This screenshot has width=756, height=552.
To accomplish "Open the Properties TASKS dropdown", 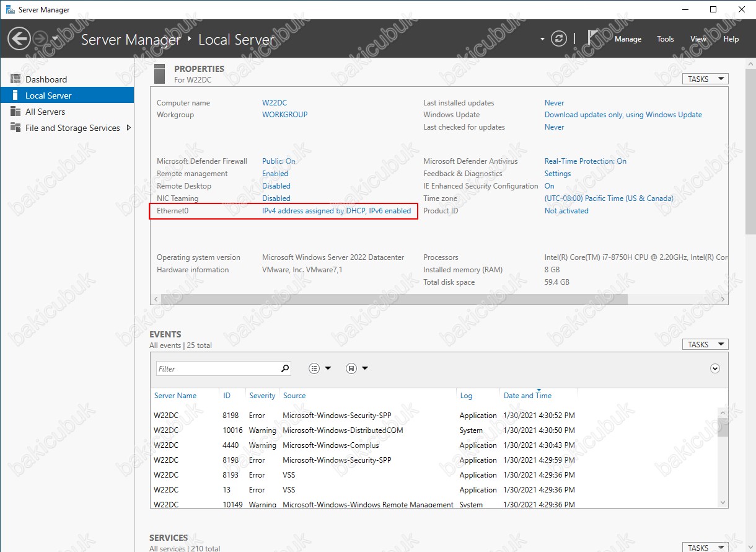I will point(705,79).
